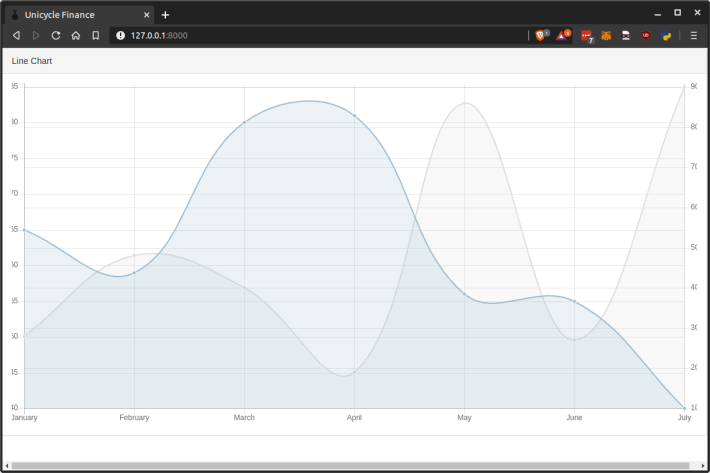Viewport: 710px width, 473px height.
Task: Focus the address bar showing 127.0.0.1:8000
Action: (320, 35)
